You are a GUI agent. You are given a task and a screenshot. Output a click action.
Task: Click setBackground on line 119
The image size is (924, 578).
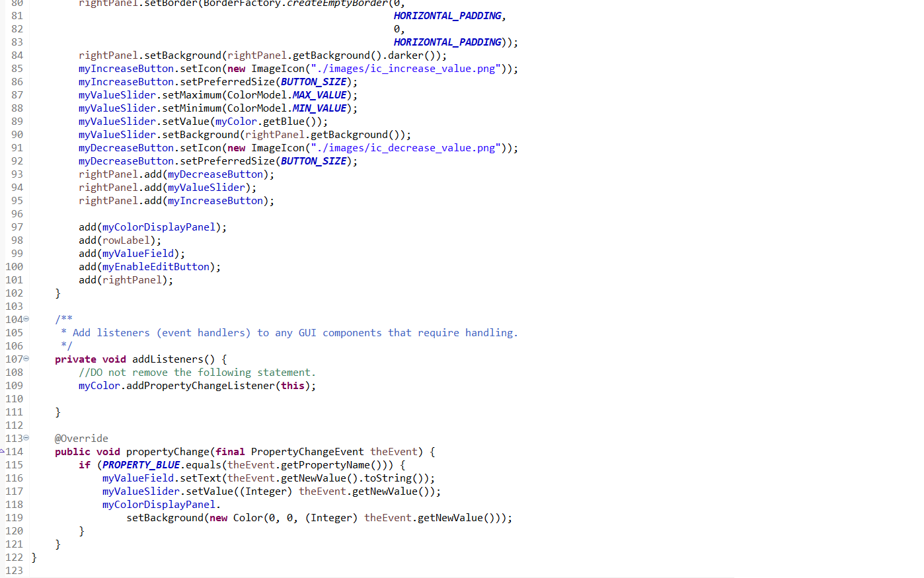(165, 518)
